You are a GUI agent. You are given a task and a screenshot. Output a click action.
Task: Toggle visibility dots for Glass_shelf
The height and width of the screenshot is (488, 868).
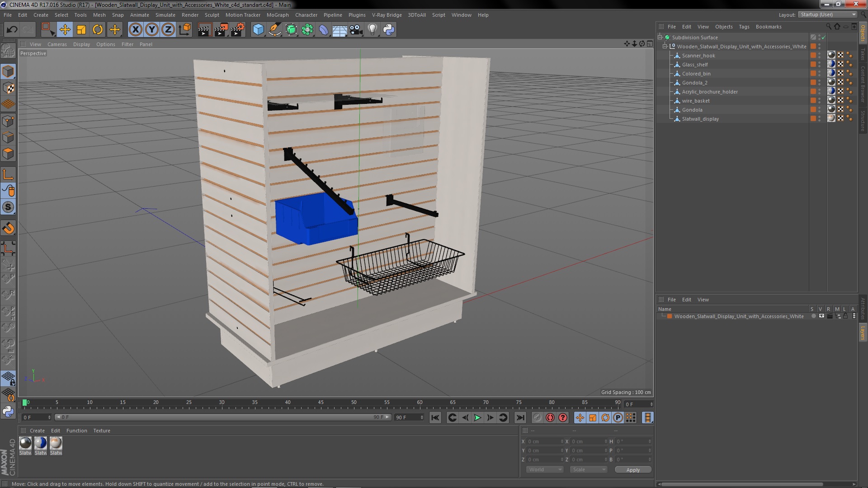819,65
